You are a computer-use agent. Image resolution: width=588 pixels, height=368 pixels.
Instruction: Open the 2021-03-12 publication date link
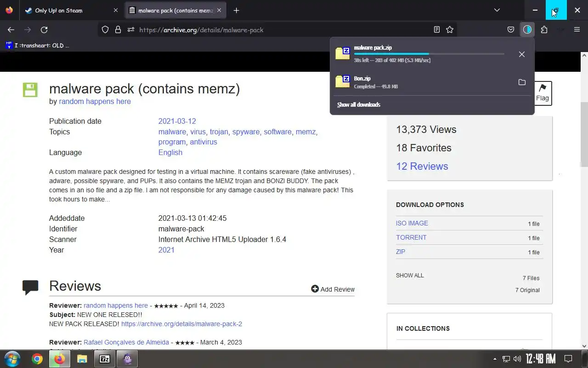pyautogui.click(x=177, y=121)
